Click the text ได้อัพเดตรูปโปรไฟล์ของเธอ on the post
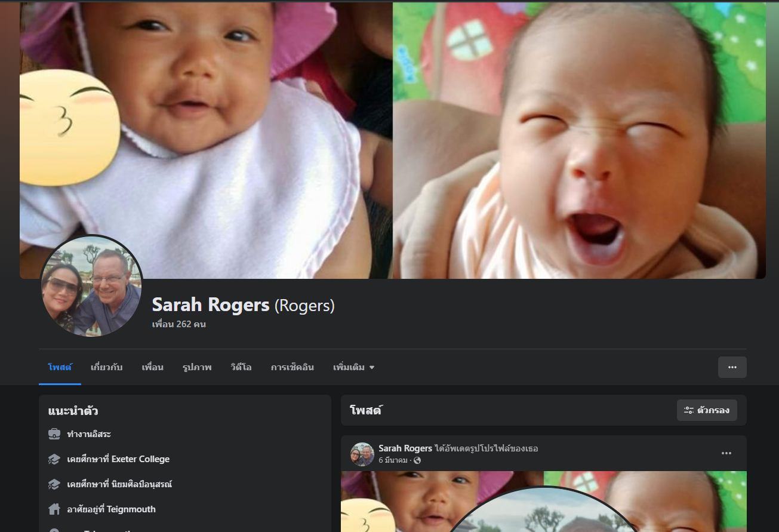The image size is (779, 532). click(x=487, y=448)
